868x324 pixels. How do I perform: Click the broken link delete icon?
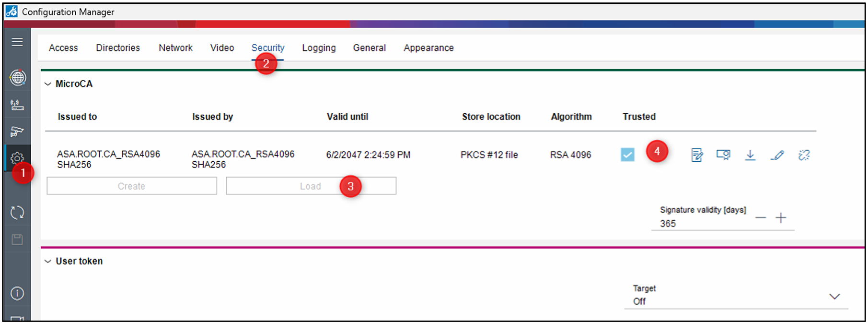coord(804,155)
